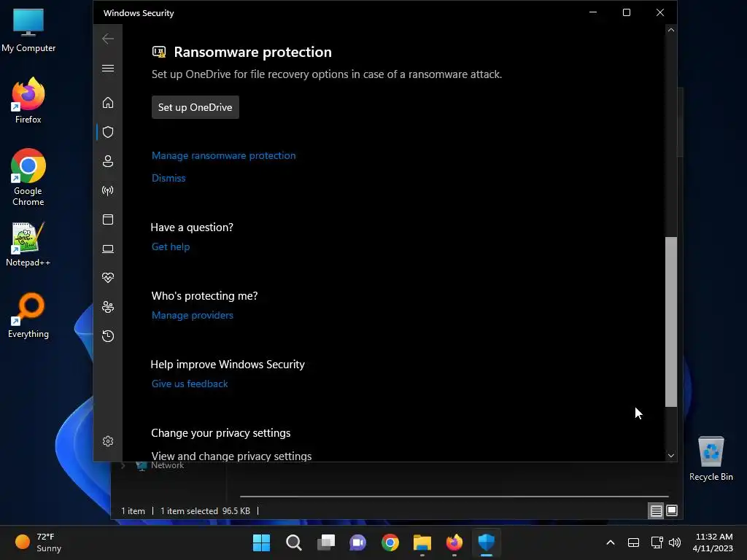Image resolution: width=747 pixels, height=560 pixels.
Task: Minimize the Windows Security window
Action: coord(593,12)
